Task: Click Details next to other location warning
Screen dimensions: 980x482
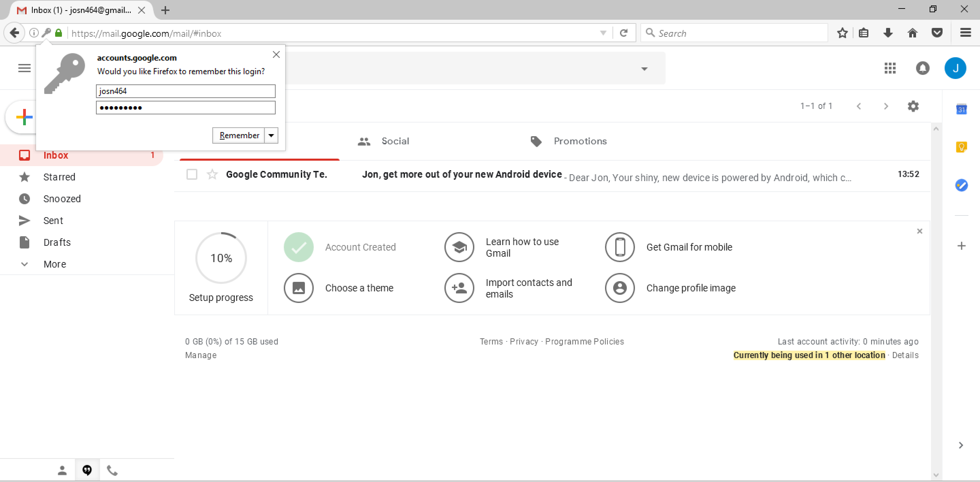Action: tap(905, 355)
